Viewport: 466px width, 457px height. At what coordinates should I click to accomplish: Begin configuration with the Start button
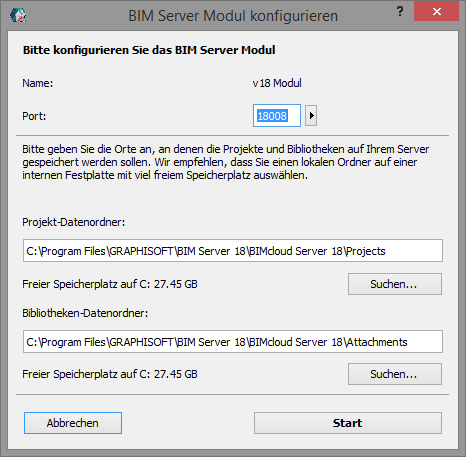point(348,423)
